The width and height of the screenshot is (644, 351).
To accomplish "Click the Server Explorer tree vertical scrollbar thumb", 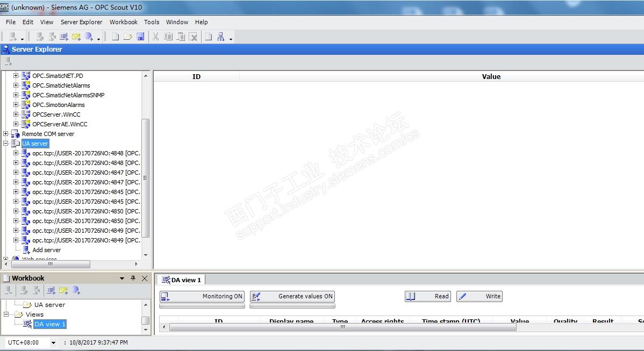I will click(145, 178).
